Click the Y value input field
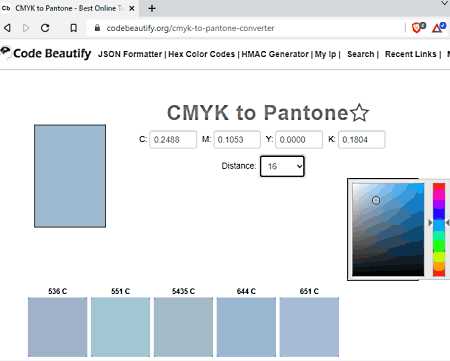The image size is (450, 361). (x=299, y=139)
